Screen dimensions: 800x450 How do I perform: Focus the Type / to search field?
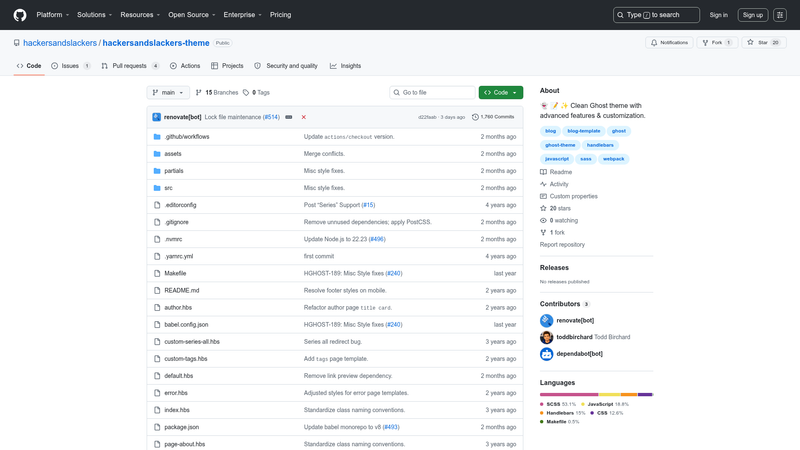[656, 15]
